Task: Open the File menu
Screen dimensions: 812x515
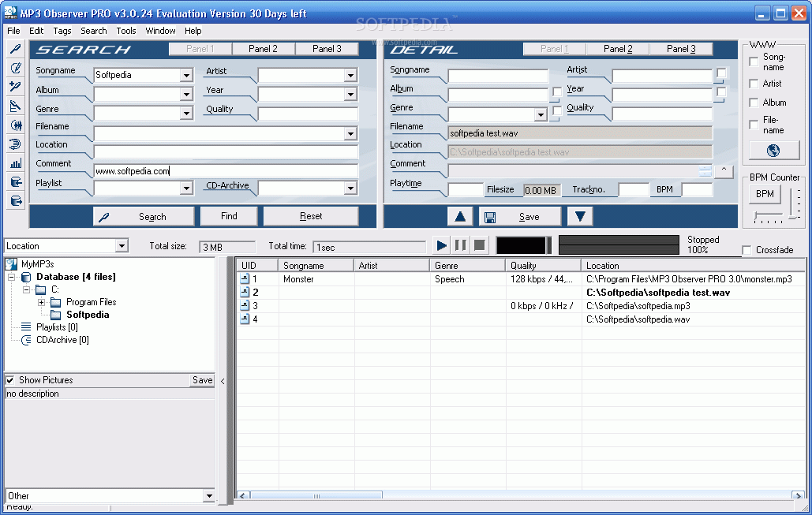Action: 13,31
